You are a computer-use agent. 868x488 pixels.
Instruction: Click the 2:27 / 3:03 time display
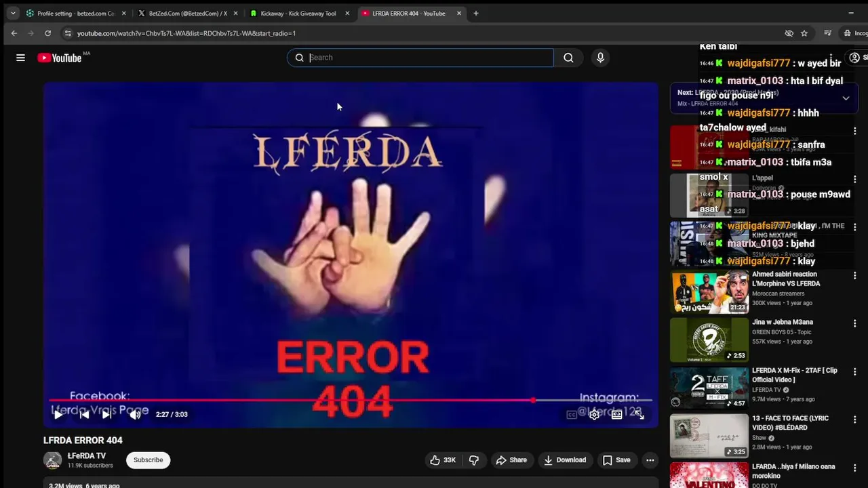pyautogui.click(x=172, y=414)
